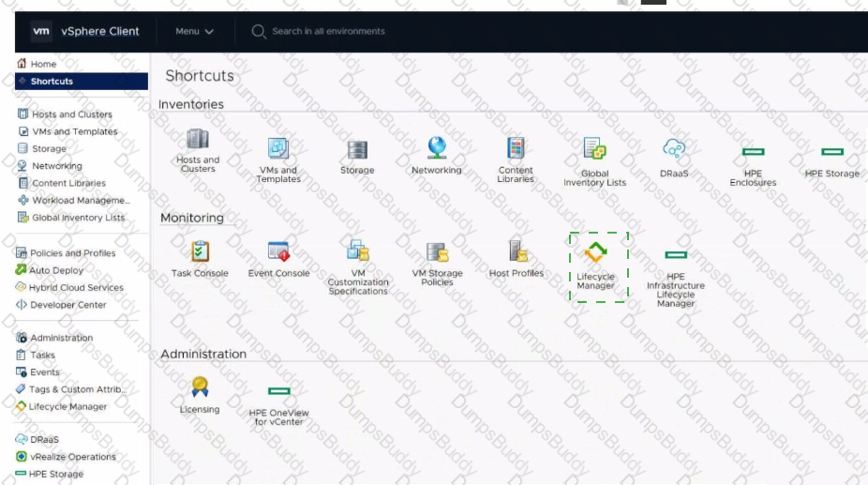Image resolution: width=868 pixels, height=485 pixels.
Task: Open Lifecycle Manager shortcut in Monitoring
Action: tap(595, 252)
